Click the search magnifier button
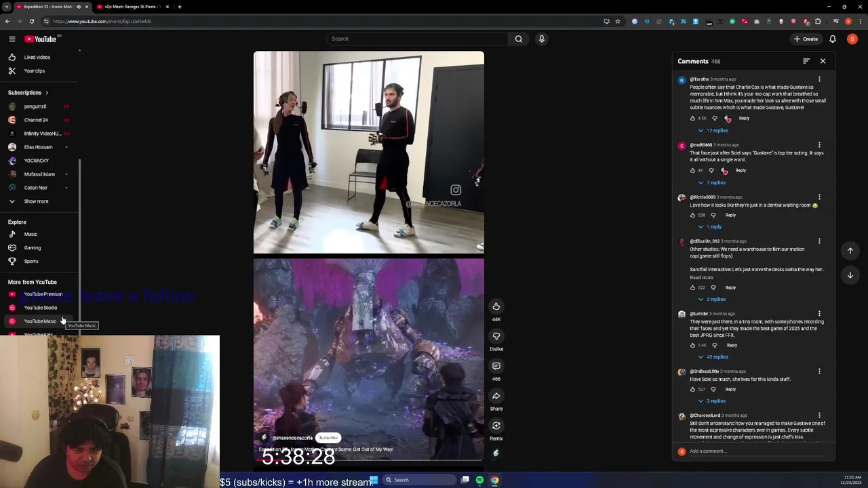This screenshot has height=488, width=868. pyautogui.click(x=519, y=39)
